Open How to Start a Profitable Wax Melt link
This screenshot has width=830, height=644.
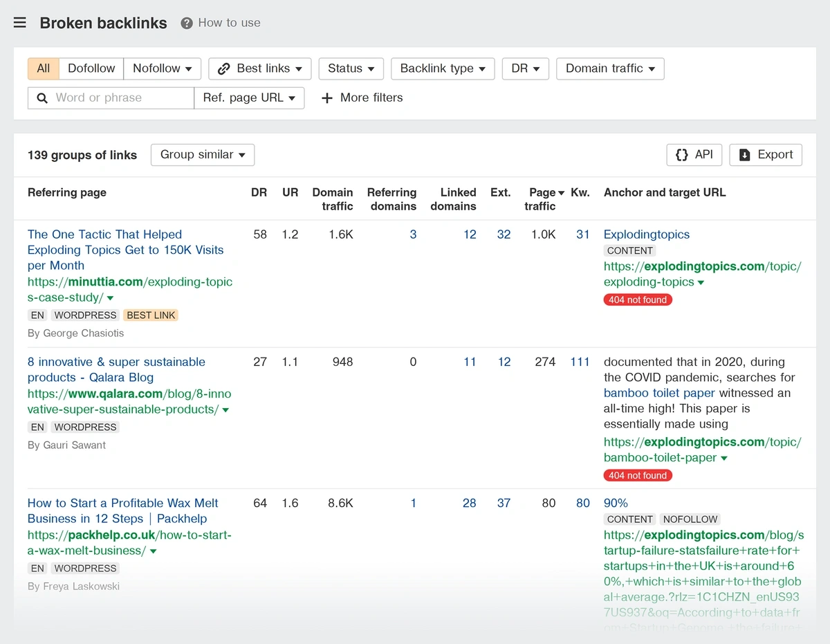click(x=123, y=510)
